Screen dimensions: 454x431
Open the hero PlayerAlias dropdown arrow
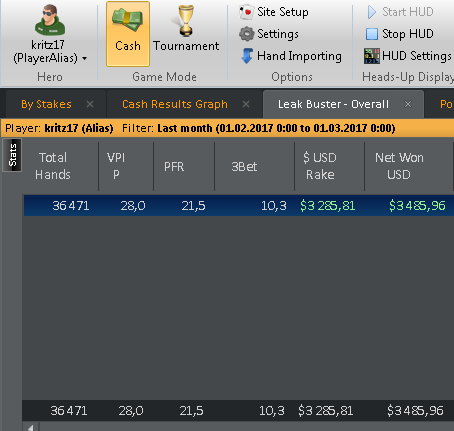tap(85, 59)
